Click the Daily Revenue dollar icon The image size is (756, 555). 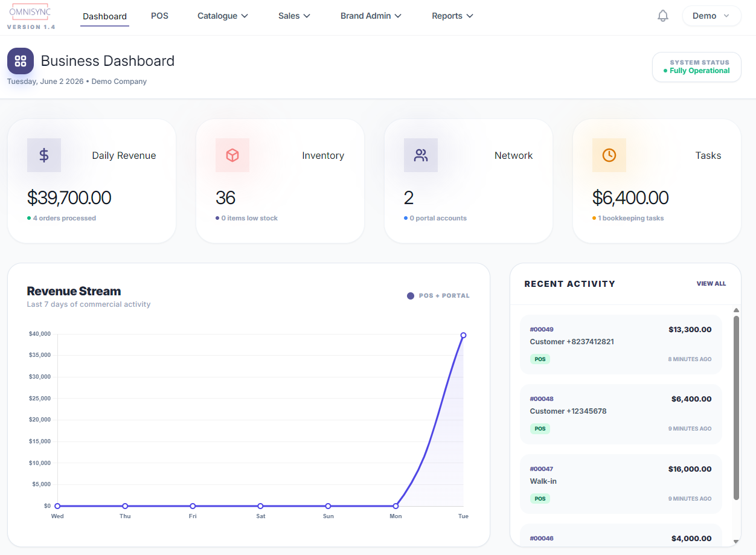pos(44,155)
